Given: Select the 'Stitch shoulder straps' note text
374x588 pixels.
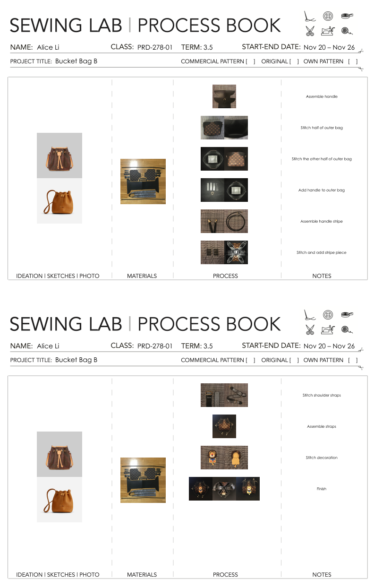Looking at the screenshot, I should click(322, 395).
